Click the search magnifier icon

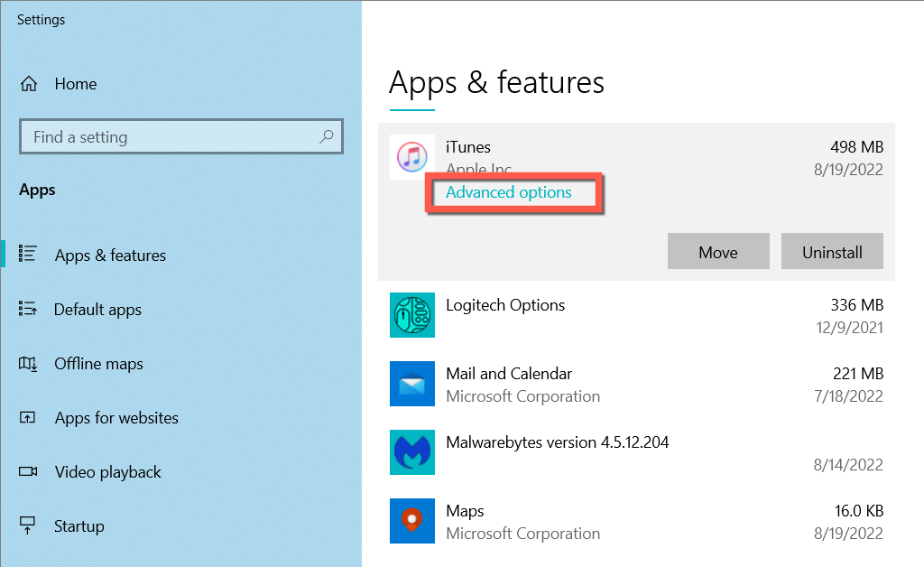(x=327, y=137)
